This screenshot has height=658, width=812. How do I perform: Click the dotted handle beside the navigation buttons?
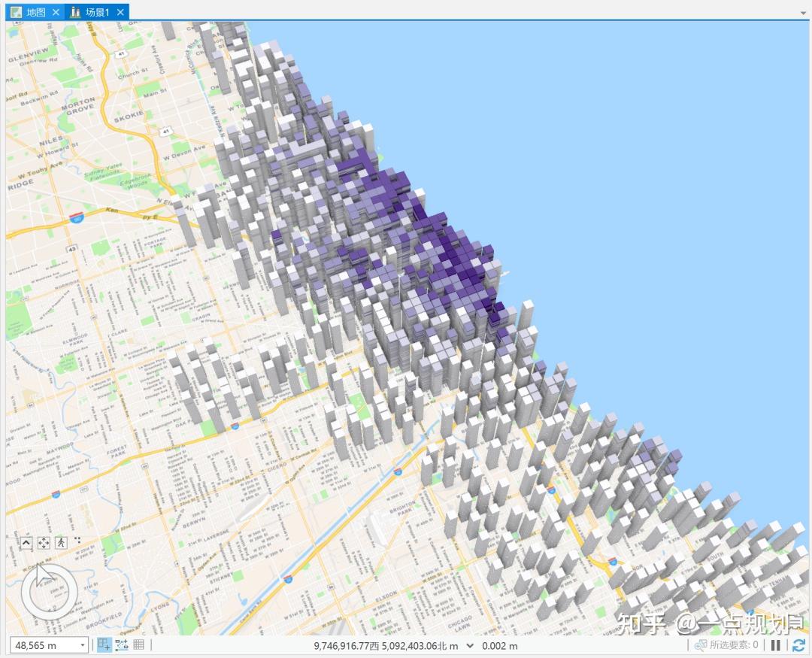point(77,540)
